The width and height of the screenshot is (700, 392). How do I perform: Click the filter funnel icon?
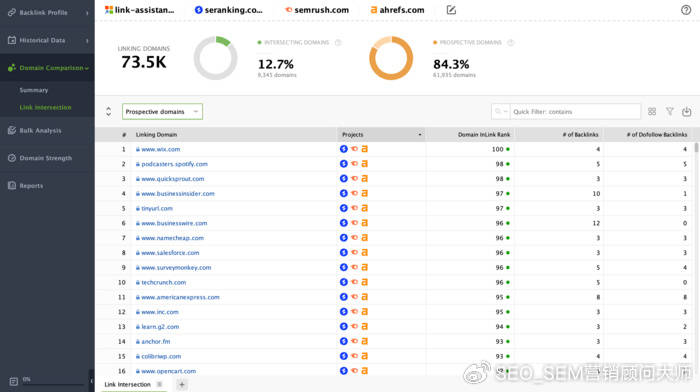(670, 112)
